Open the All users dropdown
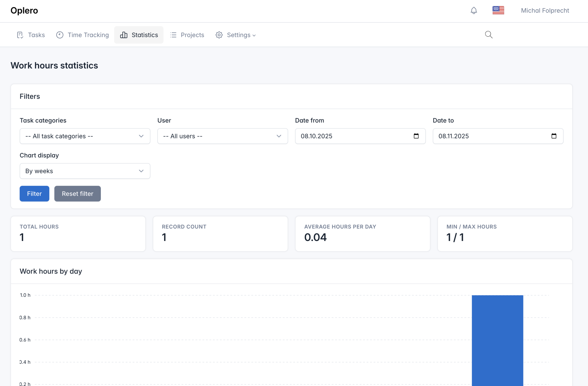The image size is (588, 386). [x=222, y=136]
